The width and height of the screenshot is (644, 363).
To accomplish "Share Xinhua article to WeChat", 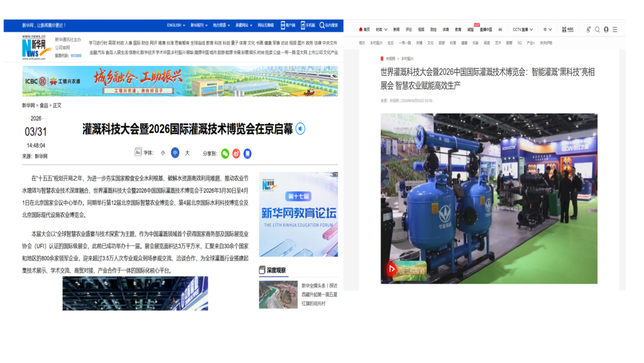I will pos(225,153).
